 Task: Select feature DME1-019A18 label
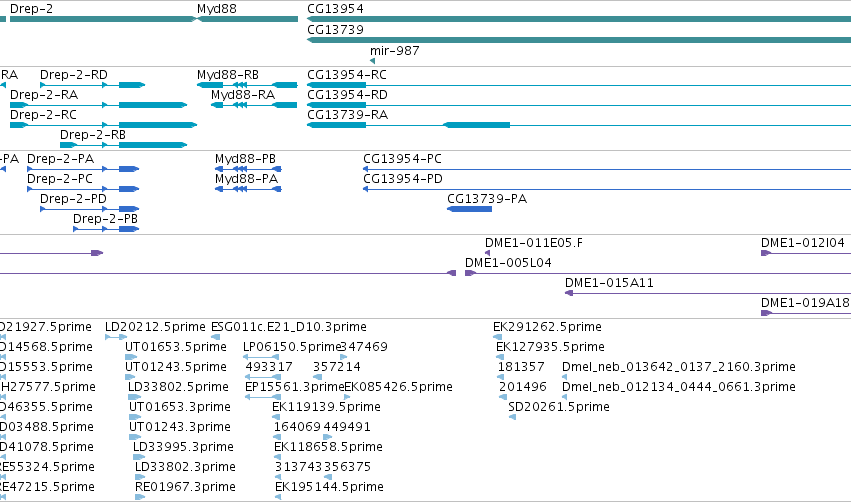(x=805, y=303)
